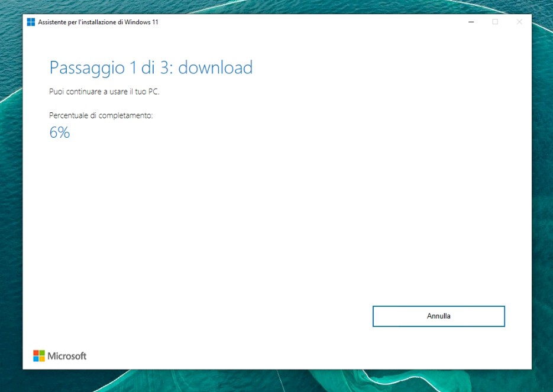This screenshot has height=392, width=553.
Task: Click the desktop wallpaper right of the window
Action: [542, 195]
